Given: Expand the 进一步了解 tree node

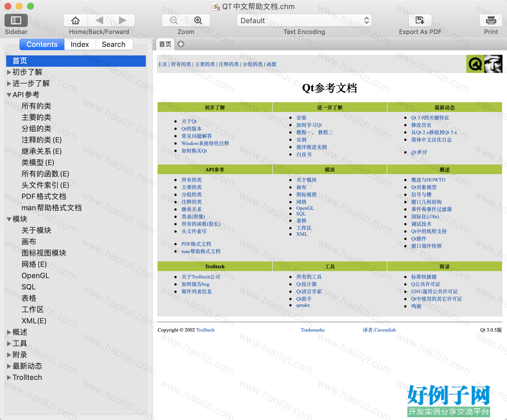Looking at the screenshot, I should click(x=9, y=84).
